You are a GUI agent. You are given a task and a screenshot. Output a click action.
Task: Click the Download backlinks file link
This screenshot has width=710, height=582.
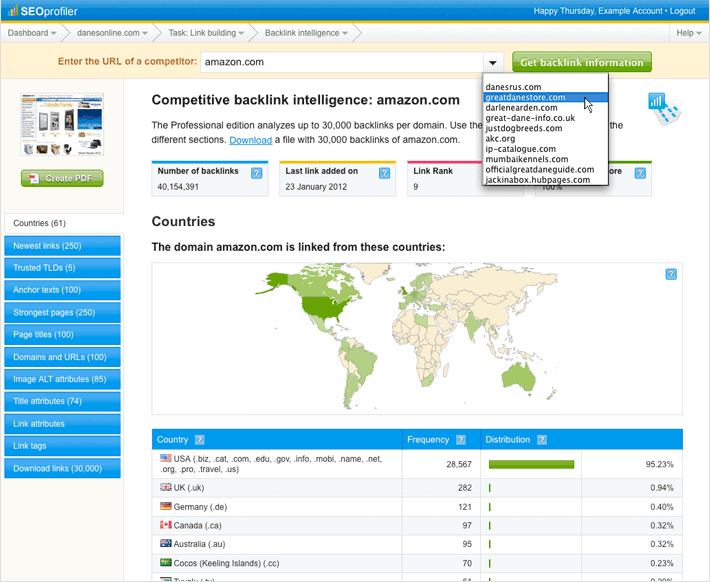pos(250,140)
